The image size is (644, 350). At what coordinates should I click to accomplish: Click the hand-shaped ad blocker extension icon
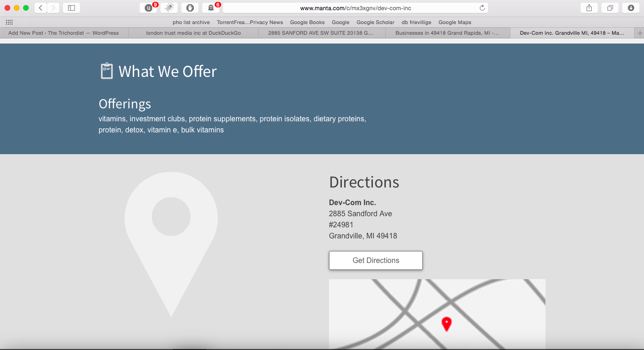pos(190,8)
